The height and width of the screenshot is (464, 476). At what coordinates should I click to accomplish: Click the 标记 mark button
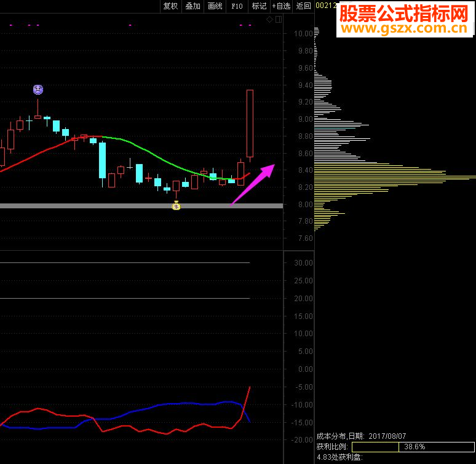coord(260,6)
